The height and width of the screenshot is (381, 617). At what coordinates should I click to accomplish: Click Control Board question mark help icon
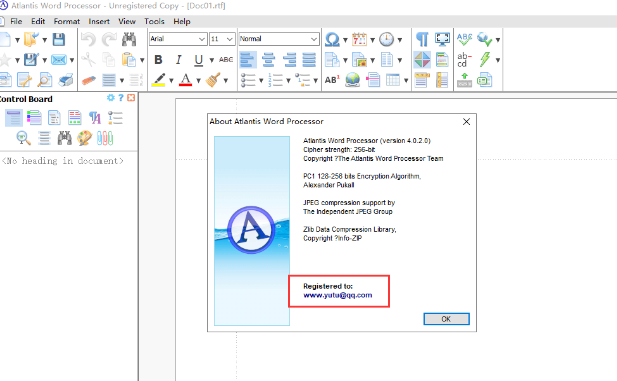click(121, 98)
